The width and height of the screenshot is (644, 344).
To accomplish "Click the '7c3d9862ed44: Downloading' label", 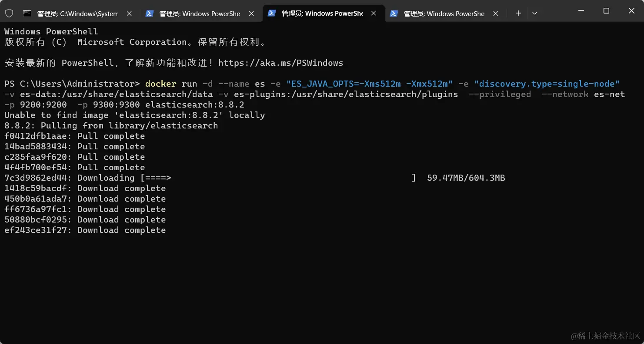I will click(70, 178).
